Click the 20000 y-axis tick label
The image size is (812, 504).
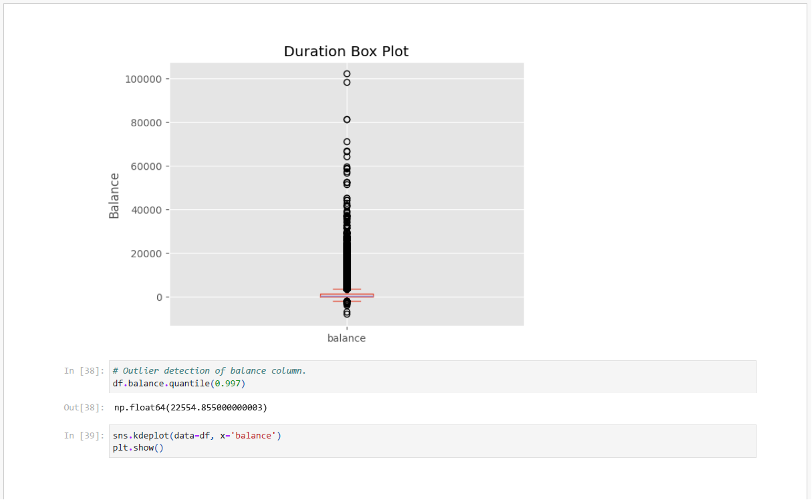[146, 254]
